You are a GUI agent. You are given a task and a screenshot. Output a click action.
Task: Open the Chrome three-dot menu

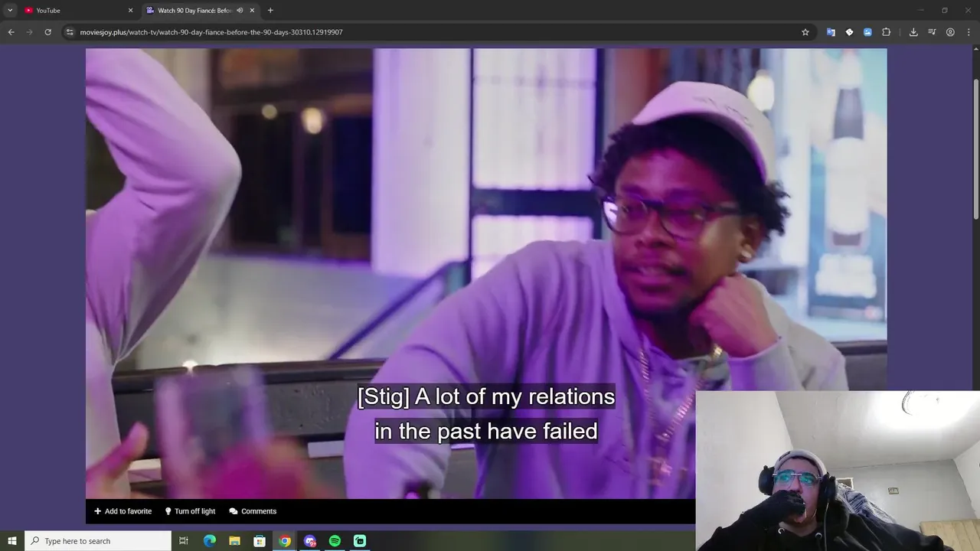pyautogui.click(x=969, y=32)
